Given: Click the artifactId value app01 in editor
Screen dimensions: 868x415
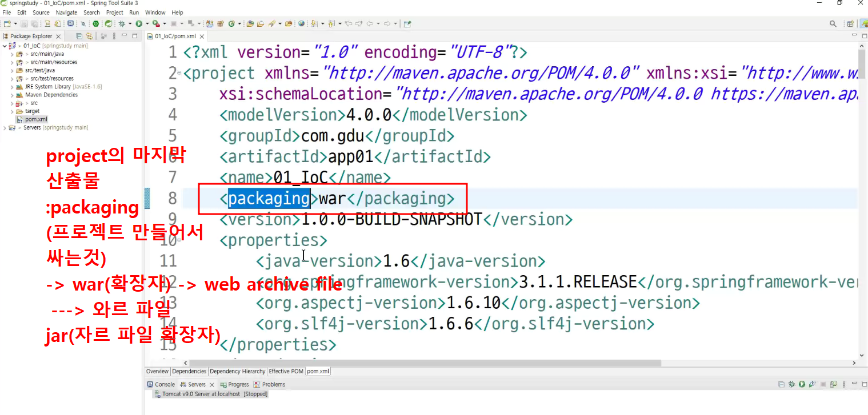Looking at the screenshot, I should [x=350, y=156].
